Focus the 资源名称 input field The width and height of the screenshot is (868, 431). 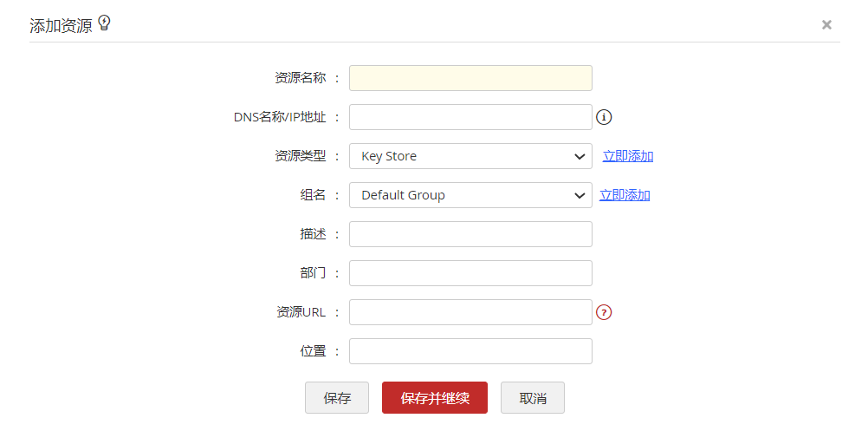tap(470, 78)
